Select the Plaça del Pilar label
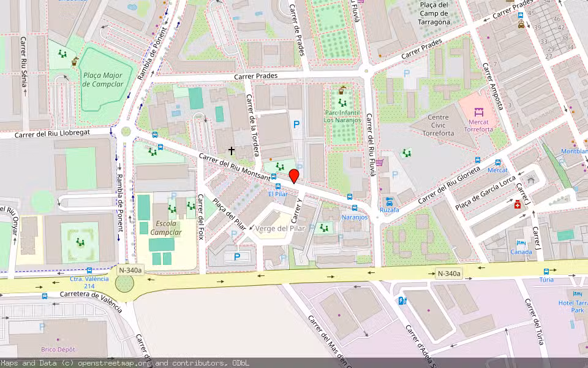 pos(229,213)
